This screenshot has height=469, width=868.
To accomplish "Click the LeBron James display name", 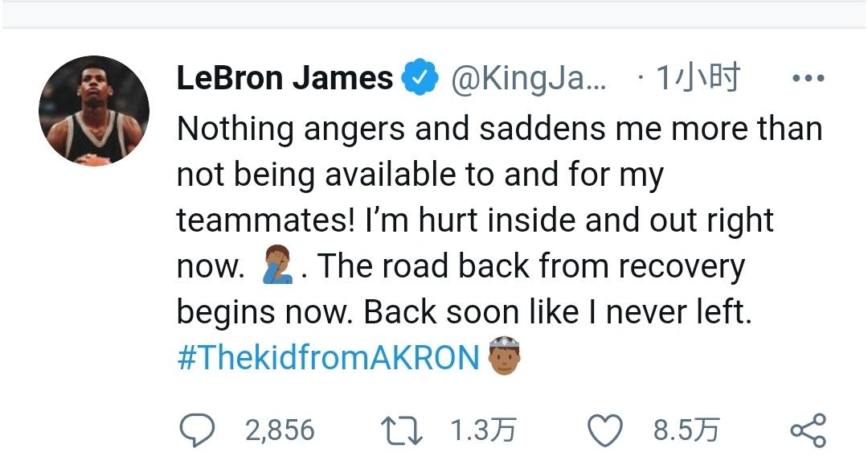I will [285, 77].
